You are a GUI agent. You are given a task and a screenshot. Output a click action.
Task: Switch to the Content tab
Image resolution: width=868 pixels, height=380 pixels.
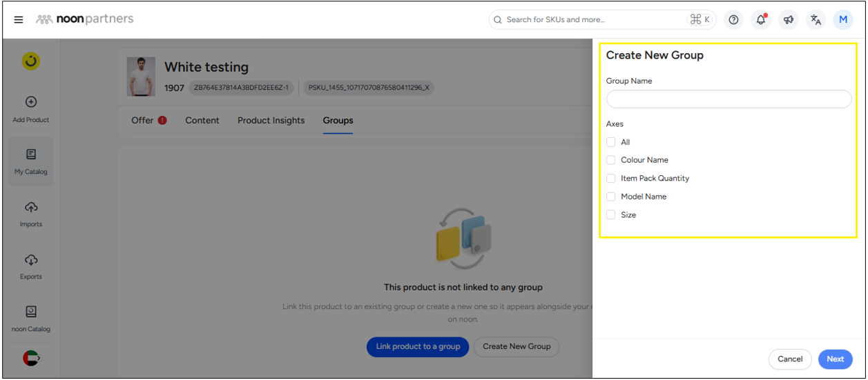pos(202,121)
